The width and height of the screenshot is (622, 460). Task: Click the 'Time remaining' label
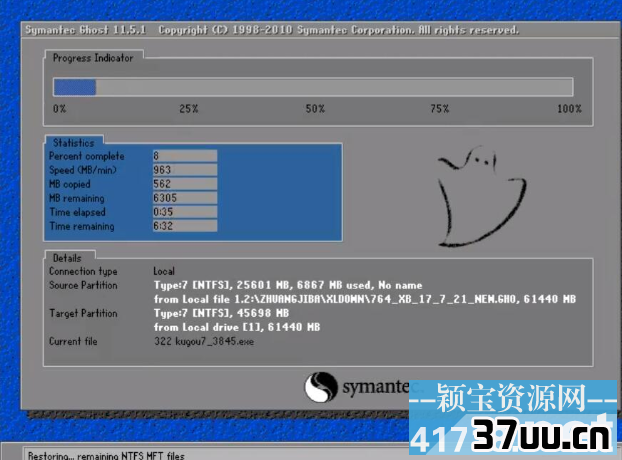(82, 226)
